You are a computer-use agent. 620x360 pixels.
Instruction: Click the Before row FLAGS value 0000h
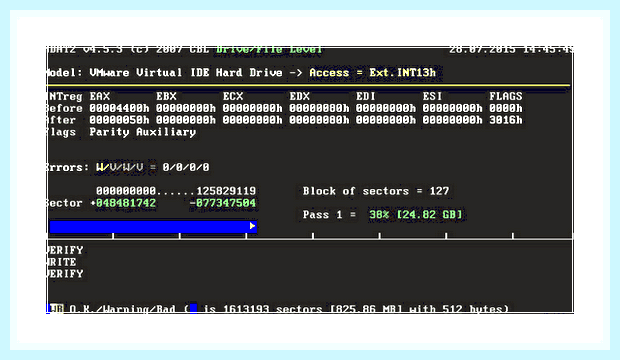[506, 108]
